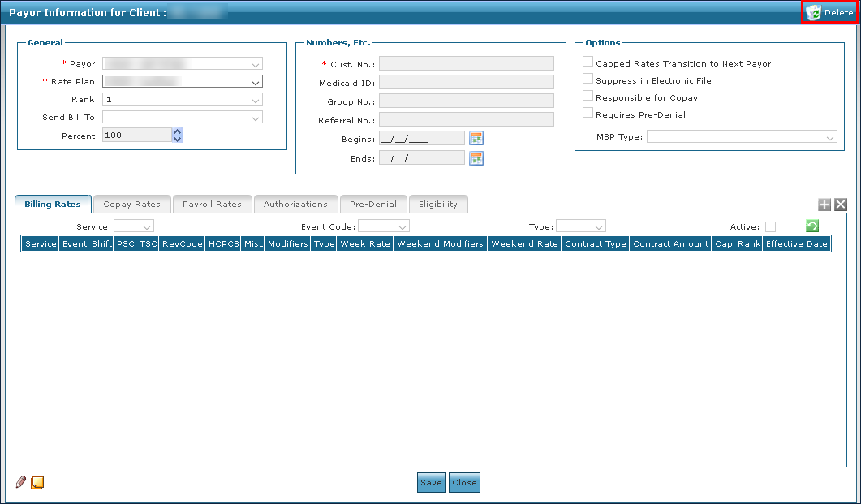Click the Cust. No. input field
861x504 pixels.
pyautogui.click(x=466, y=63)
